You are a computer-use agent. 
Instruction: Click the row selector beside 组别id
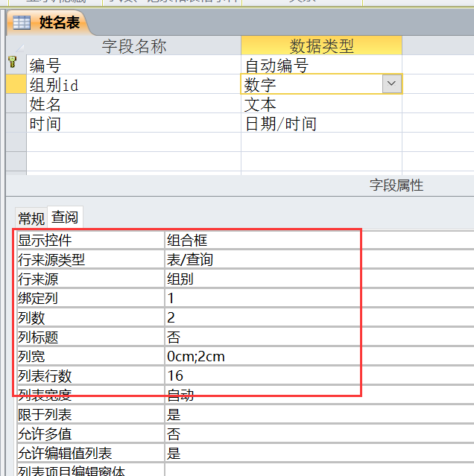tap(16, 84)
